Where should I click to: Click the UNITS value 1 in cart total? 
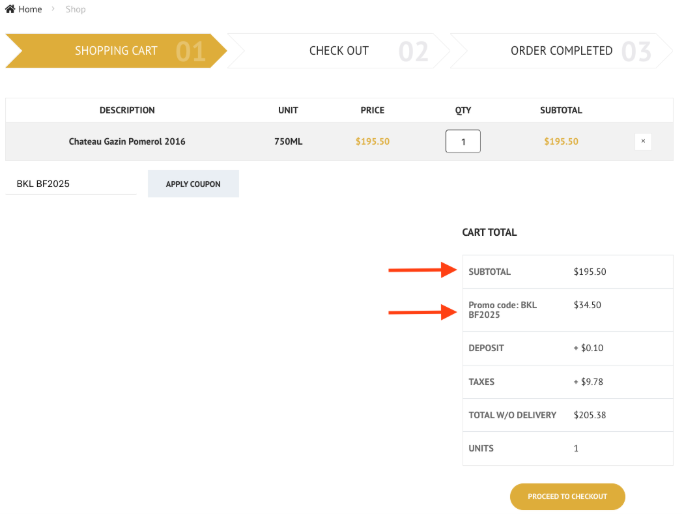[576, 448]
